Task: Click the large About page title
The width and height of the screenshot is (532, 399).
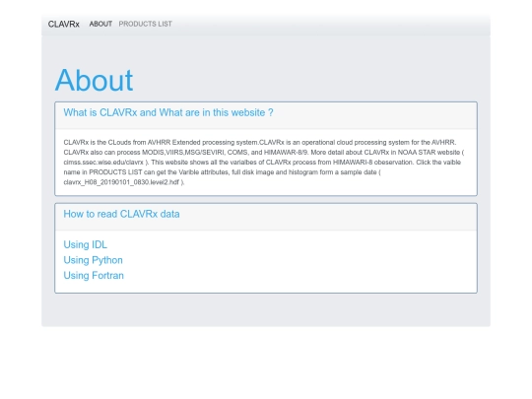Action: click(94, 81)
